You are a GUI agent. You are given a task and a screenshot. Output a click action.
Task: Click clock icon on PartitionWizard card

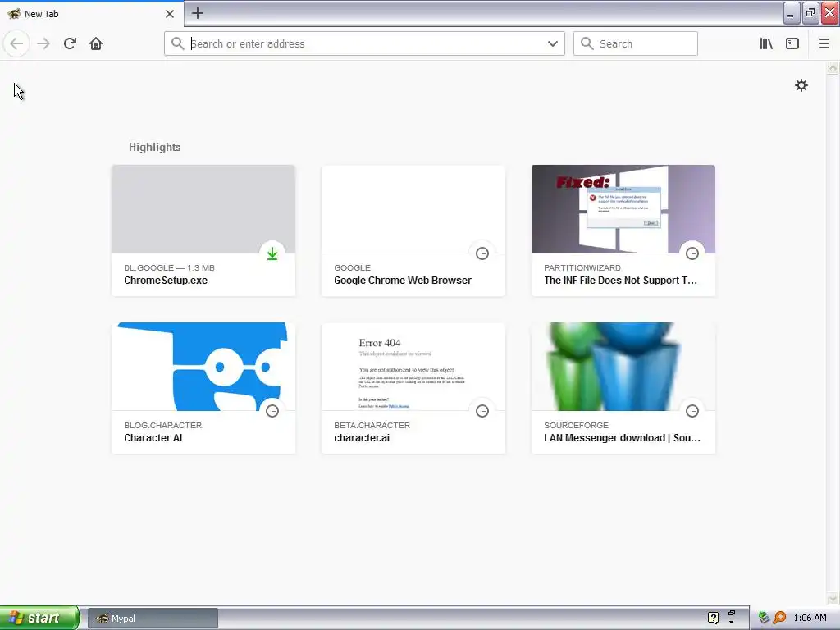pyautogui.click(x=692, y=253)
